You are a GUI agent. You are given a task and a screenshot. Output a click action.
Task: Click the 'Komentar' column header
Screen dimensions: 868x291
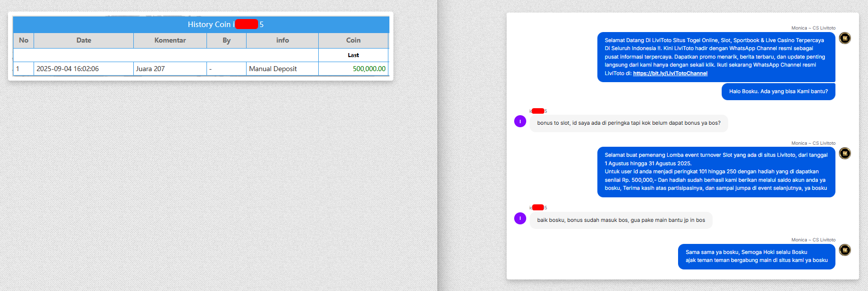[x=170, y=41]
